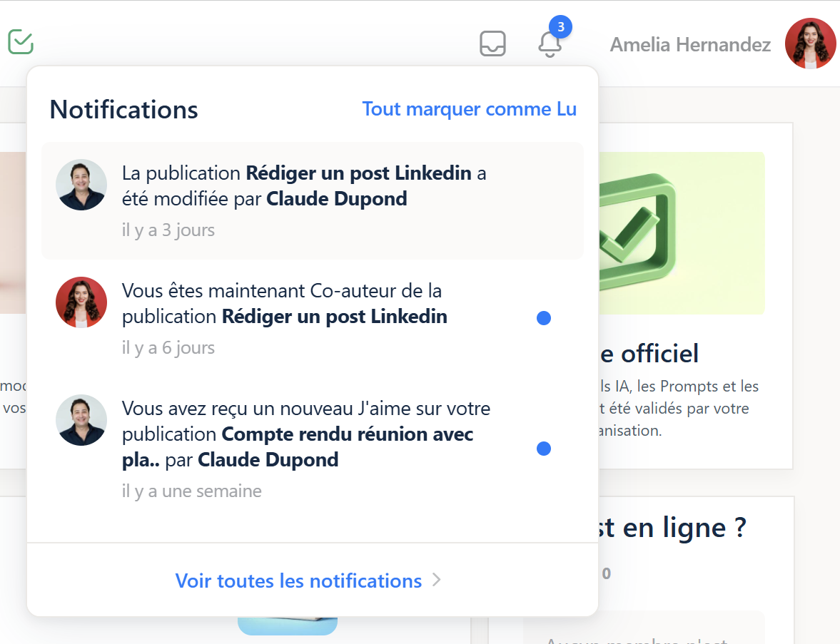Click the notification bell icon

point(550,45)
